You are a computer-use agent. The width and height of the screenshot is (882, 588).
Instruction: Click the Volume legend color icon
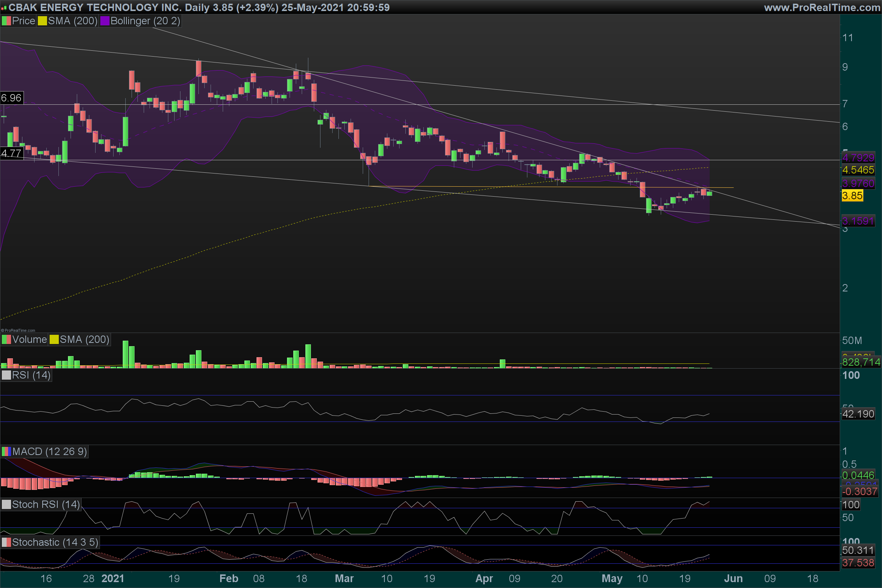(6, 340)
